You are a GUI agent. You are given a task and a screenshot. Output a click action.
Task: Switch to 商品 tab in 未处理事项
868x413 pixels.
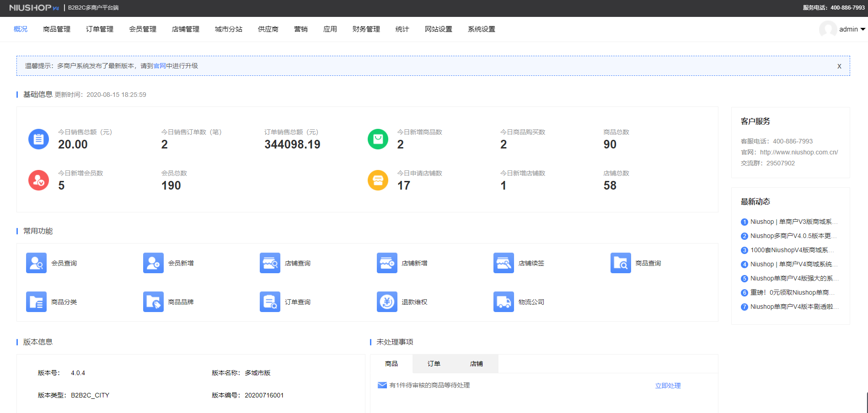point(391,364)
